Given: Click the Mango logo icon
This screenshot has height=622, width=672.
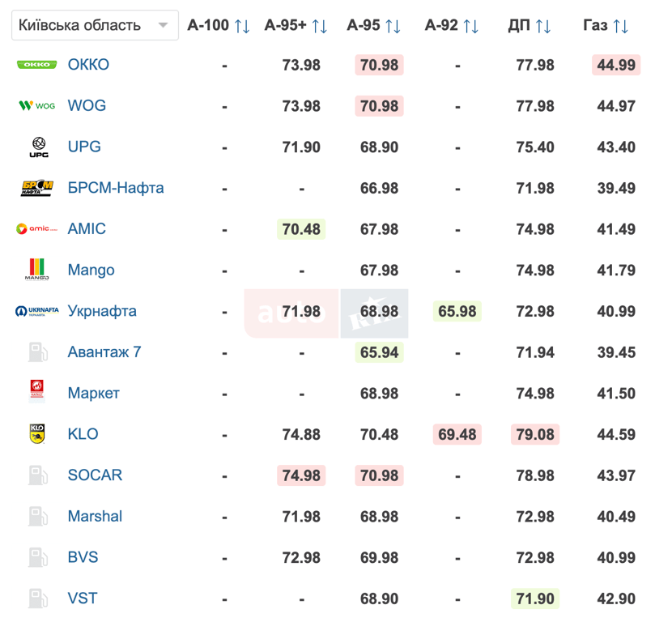Looking at the screenshot, I should point(38,270).
